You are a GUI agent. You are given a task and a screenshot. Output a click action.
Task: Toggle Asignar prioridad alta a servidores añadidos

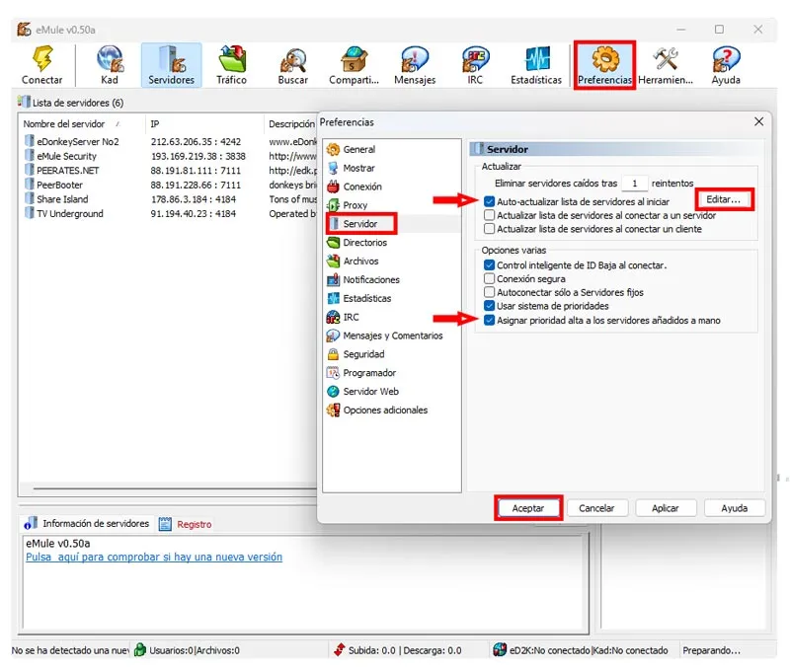pyautogui.click(x=489, y=320)
